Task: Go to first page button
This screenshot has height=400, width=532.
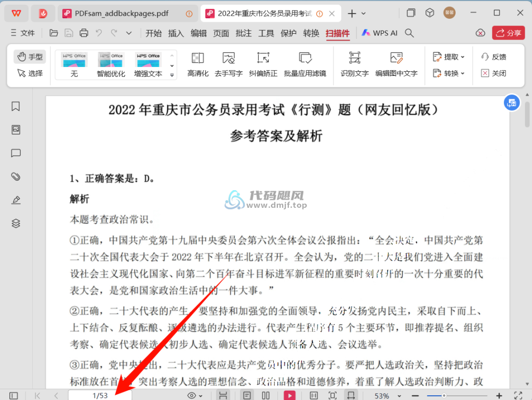Action: tap(37, 396)
